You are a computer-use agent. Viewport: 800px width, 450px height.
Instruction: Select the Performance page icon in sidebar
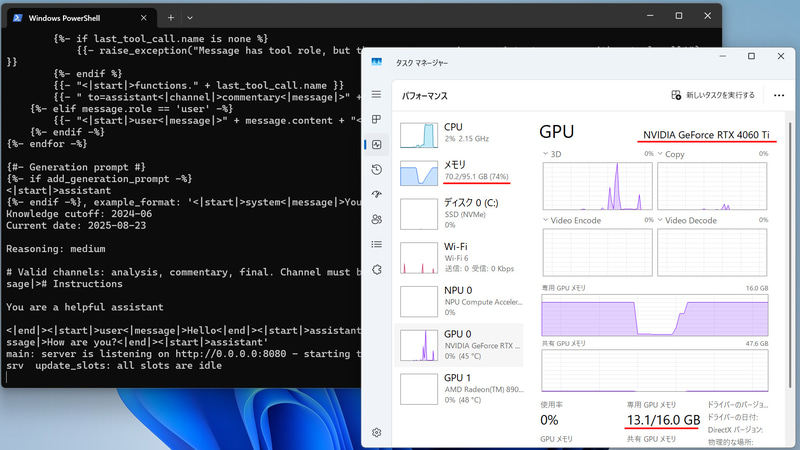(377, 144)
